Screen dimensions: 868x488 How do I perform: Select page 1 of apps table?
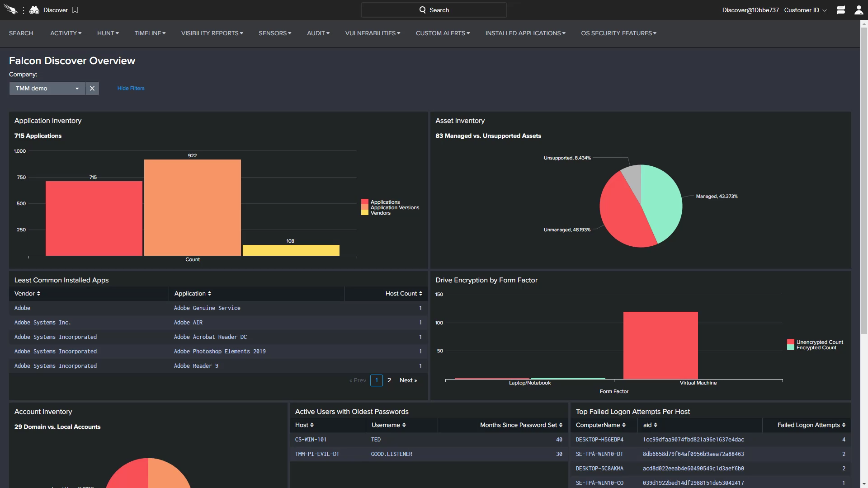point(377,380)
